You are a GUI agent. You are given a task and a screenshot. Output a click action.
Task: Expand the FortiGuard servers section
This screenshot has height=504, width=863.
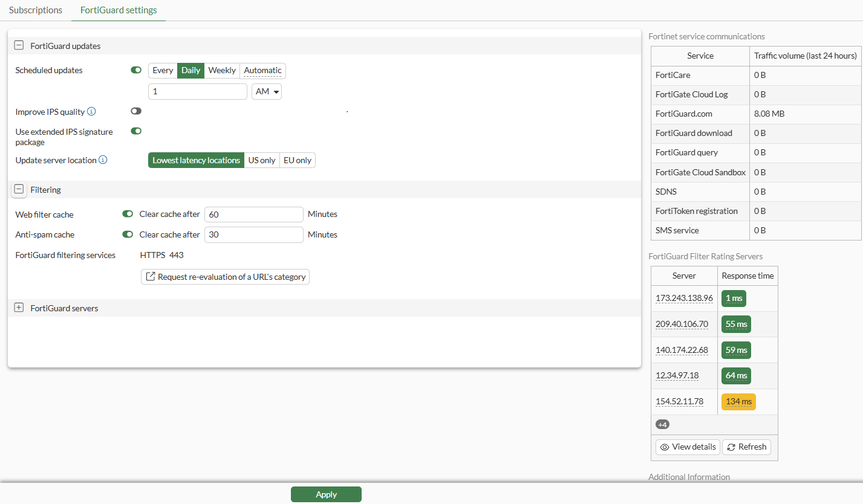[19, 308]
